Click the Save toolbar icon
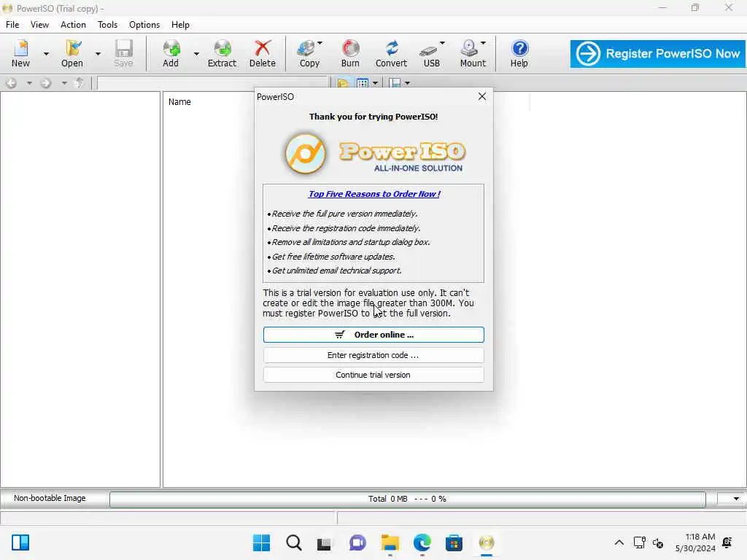Viewport: 747px width, 560px height. (123, 53)
